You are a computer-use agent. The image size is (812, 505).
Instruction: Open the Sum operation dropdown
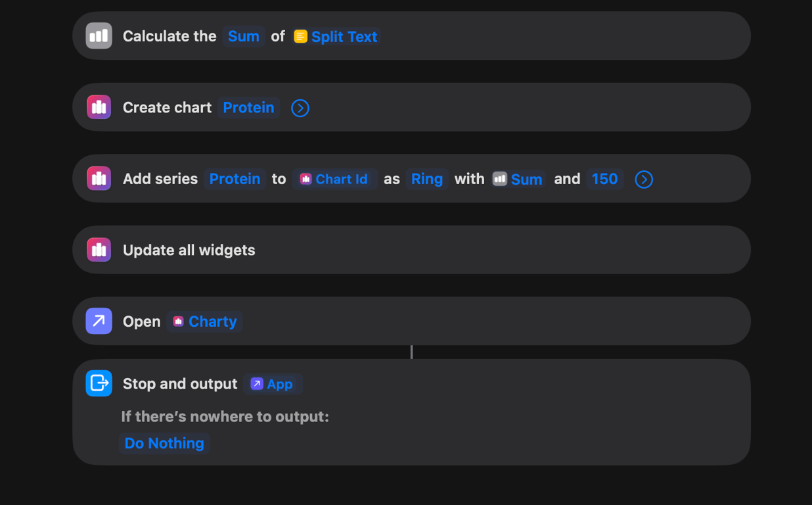(x=243, y=37)
